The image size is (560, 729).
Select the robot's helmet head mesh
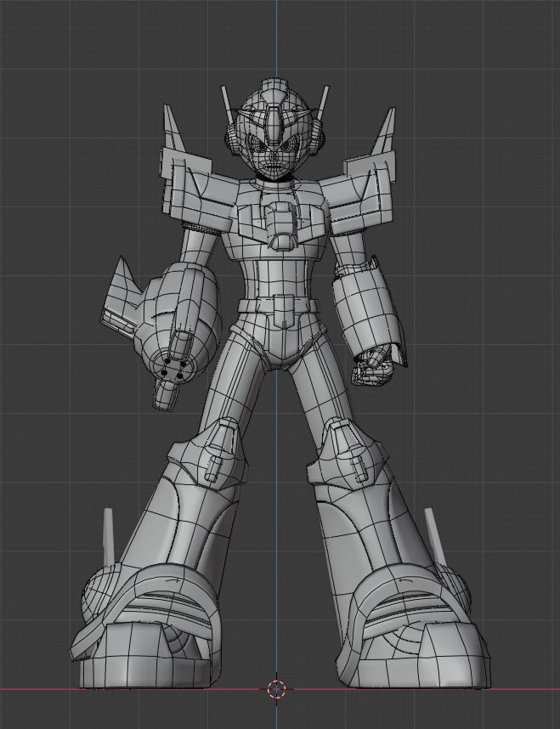[274, 129]
